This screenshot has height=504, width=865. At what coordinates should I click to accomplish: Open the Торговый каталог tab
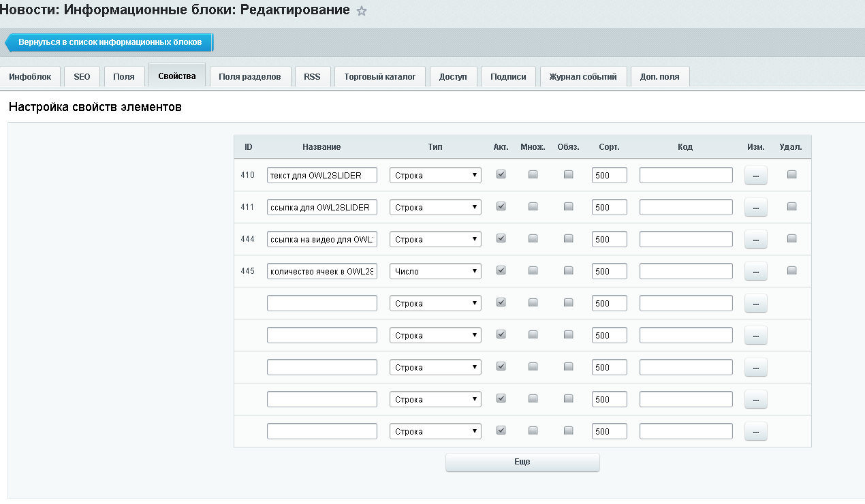(x=380, y=77)
